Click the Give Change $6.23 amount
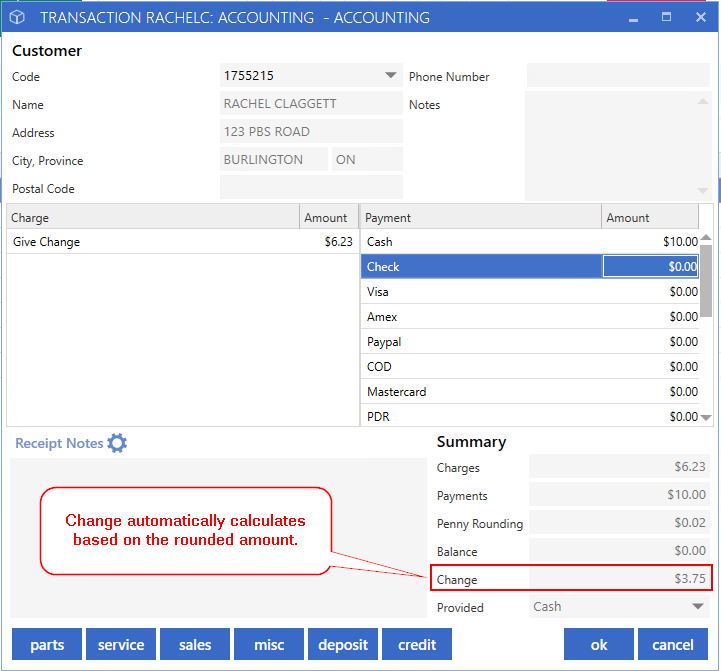 tap(338, 241)
